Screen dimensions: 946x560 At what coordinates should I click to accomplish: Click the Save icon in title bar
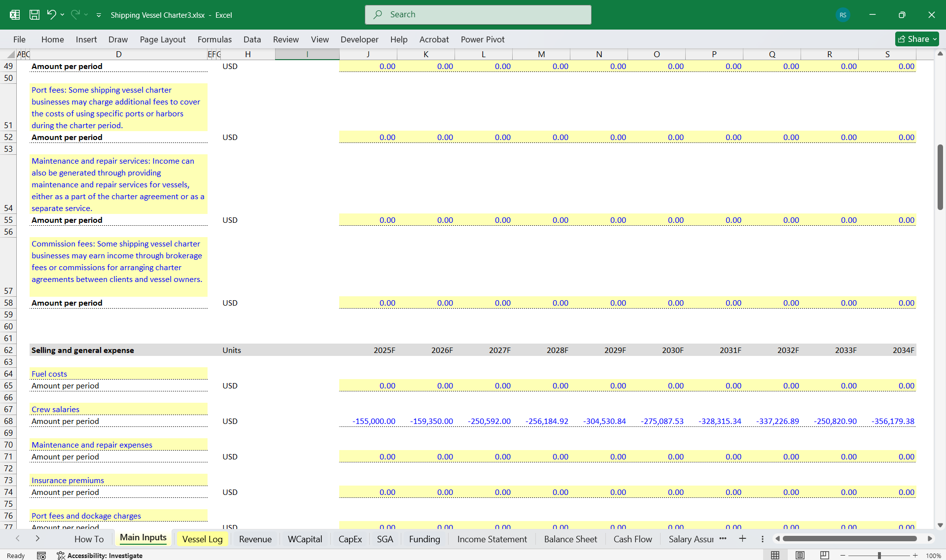[x=34, y=15]
